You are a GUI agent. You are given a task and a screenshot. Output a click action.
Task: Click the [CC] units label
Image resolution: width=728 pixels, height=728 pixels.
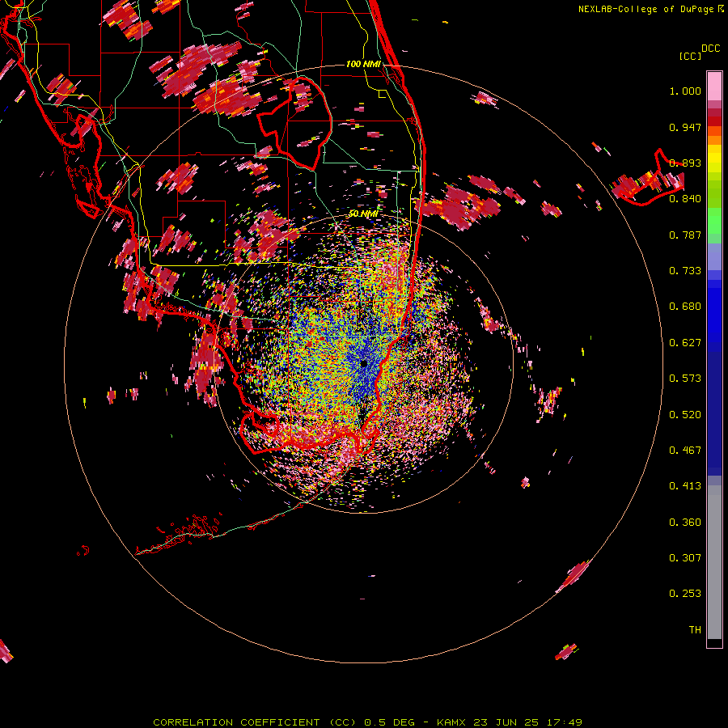(691, 56)
